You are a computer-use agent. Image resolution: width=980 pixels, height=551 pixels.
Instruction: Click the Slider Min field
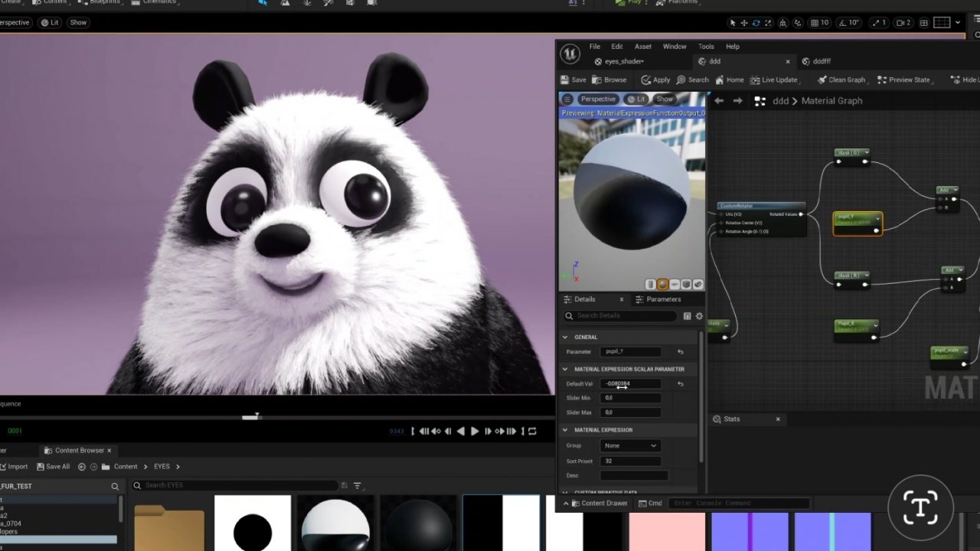point(631,398)
